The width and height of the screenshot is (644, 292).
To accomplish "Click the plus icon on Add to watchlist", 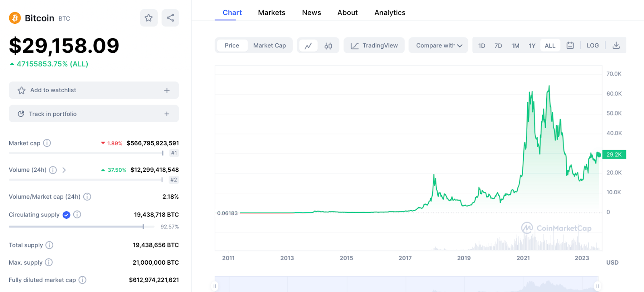I will point(167,90).
